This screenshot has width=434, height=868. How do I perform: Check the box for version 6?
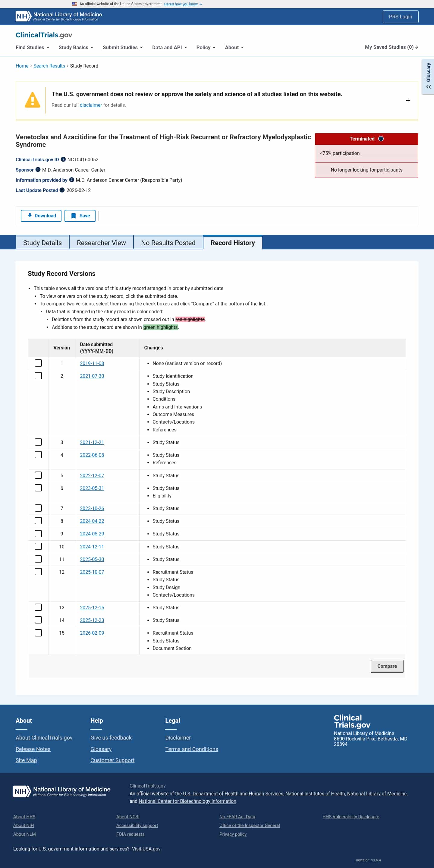click(x=38, y=488)
